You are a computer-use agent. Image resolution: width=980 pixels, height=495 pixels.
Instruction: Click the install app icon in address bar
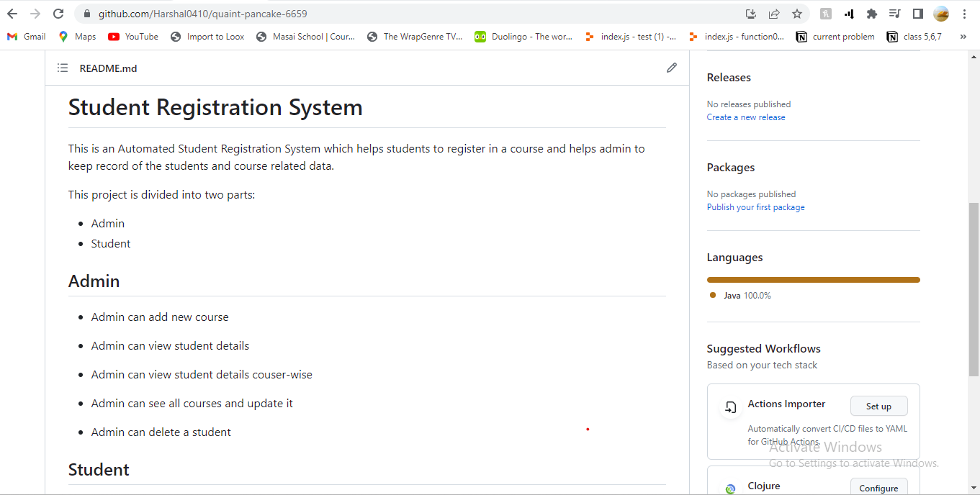click(751, 14)
